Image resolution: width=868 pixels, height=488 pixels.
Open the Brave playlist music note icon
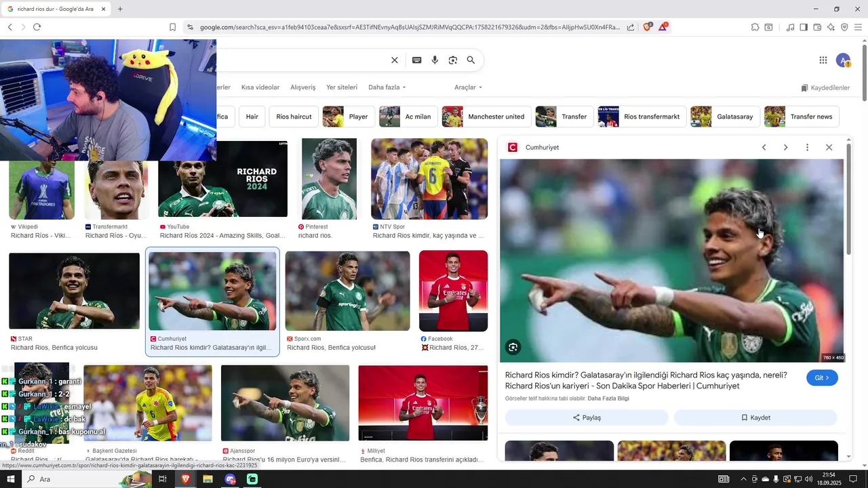coord(790,27)
